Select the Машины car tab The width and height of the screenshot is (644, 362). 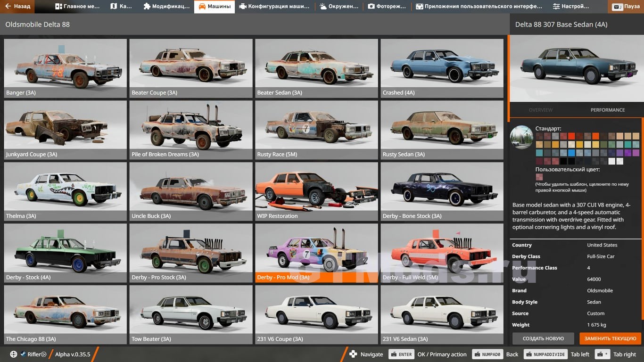click(215, 7)
